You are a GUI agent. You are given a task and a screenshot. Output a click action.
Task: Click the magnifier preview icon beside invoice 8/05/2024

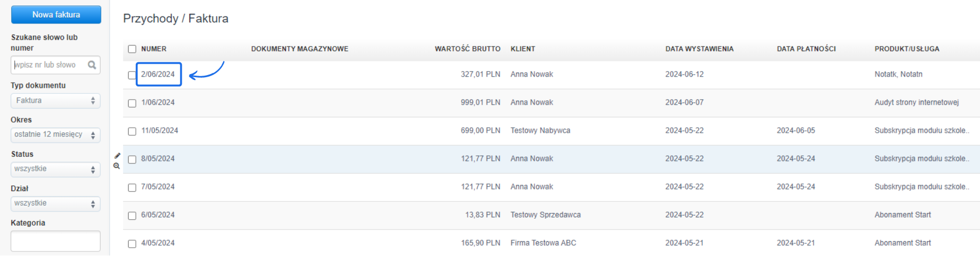(117, 166)
